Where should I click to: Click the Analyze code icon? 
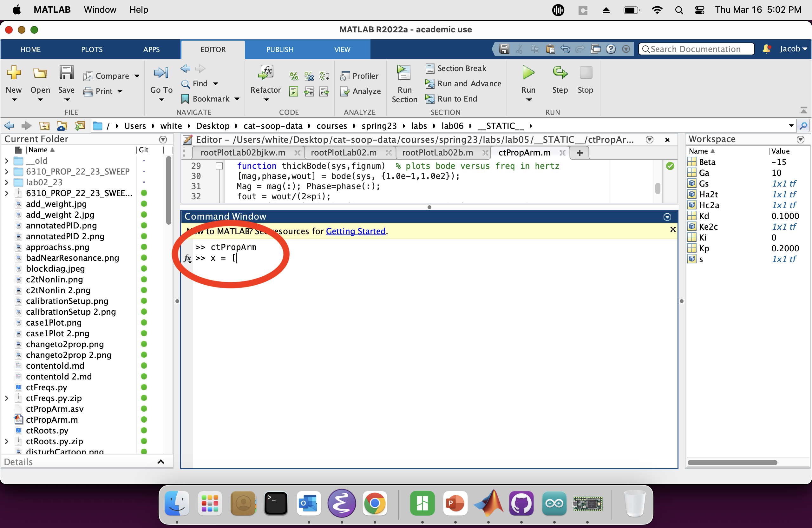pos(344,91)
